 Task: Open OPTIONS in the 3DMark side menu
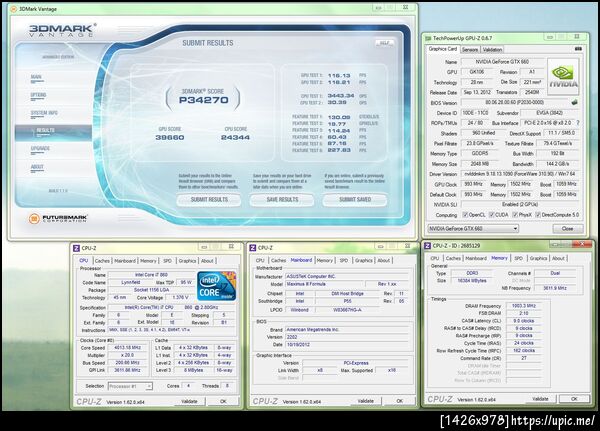38,95
